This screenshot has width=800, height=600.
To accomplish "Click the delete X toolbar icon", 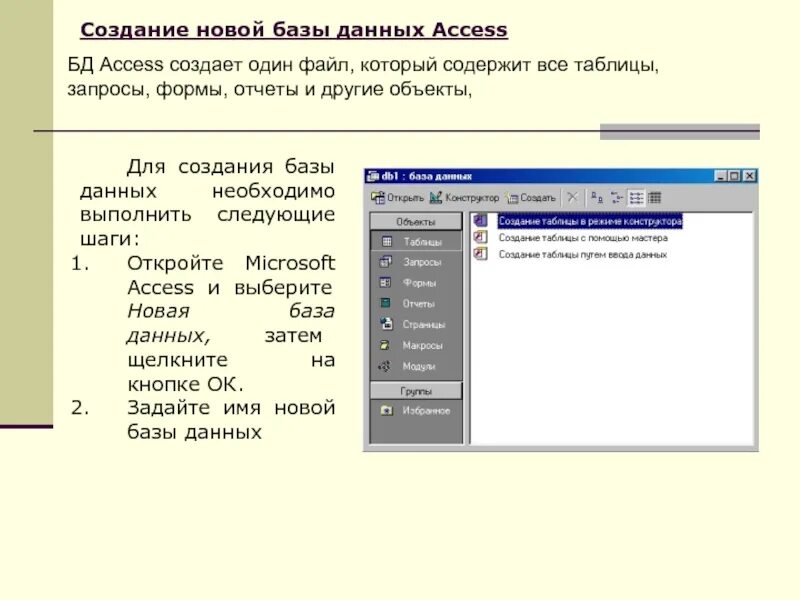I will (572, 197).
